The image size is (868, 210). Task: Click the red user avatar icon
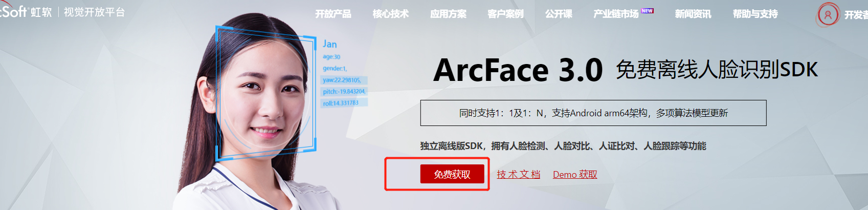tap(828, 14)
